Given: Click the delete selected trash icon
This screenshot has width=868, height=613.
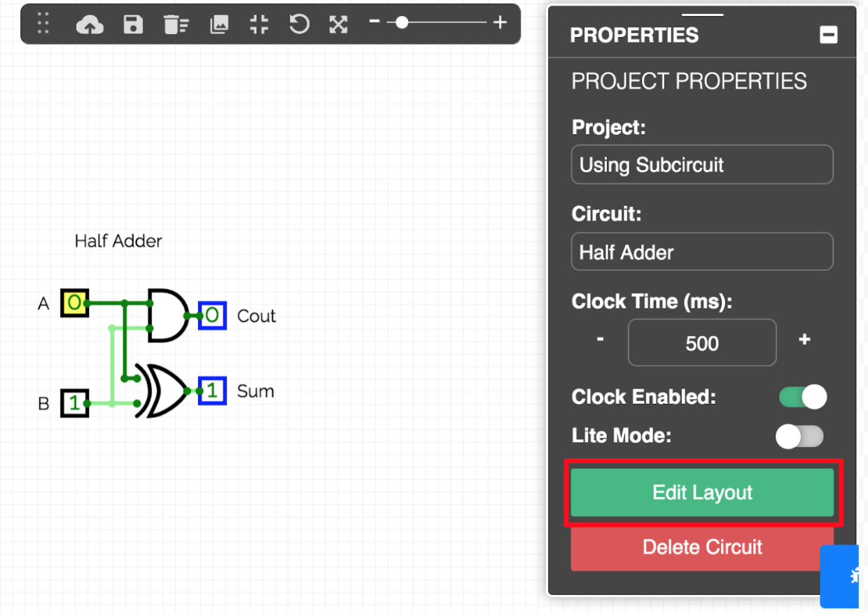Looking at the screenshot, I should (176, 24).
